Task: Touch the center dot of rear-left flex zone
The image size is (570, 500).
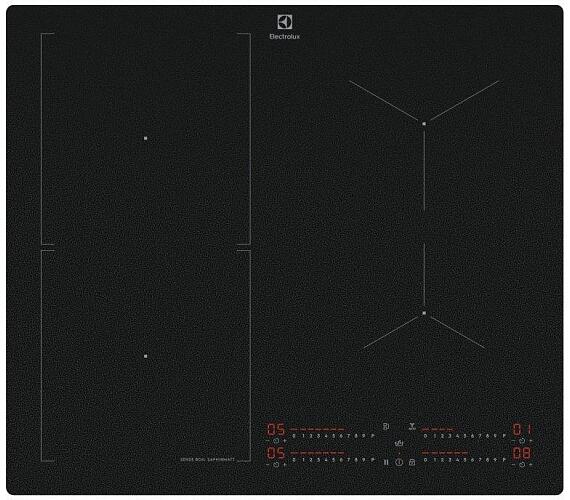Action: coord(146,138)
